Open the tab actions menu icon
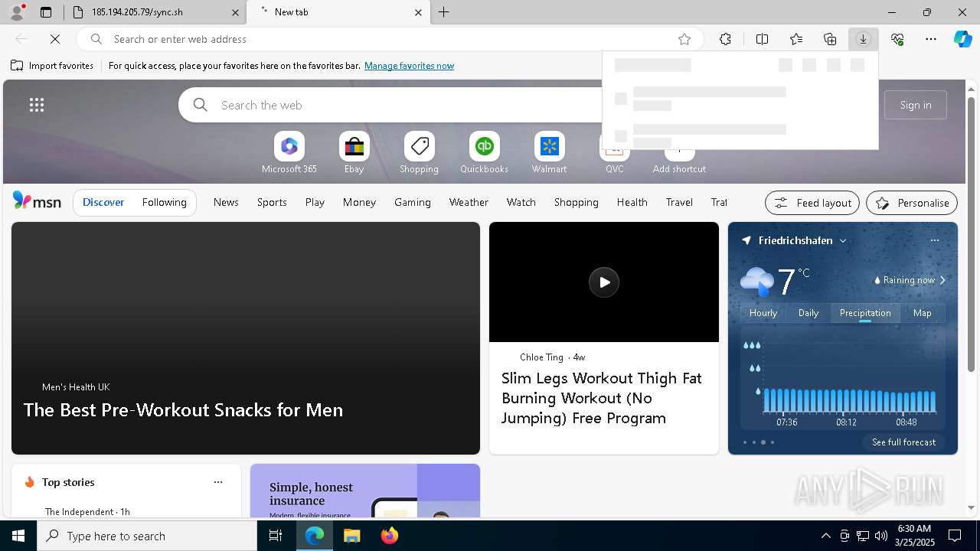The height and width of the screenshot is (551, 980). (46, 12)
